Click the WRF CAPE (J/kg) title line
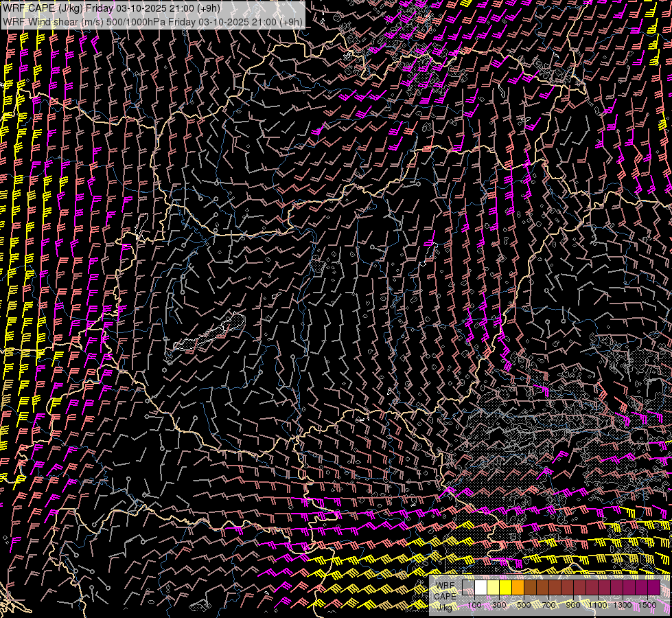 pos(111,8)
